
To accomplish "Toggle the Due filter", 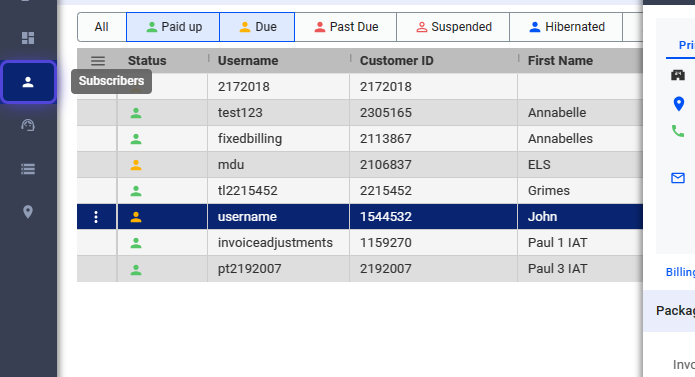I will (257, 27).
